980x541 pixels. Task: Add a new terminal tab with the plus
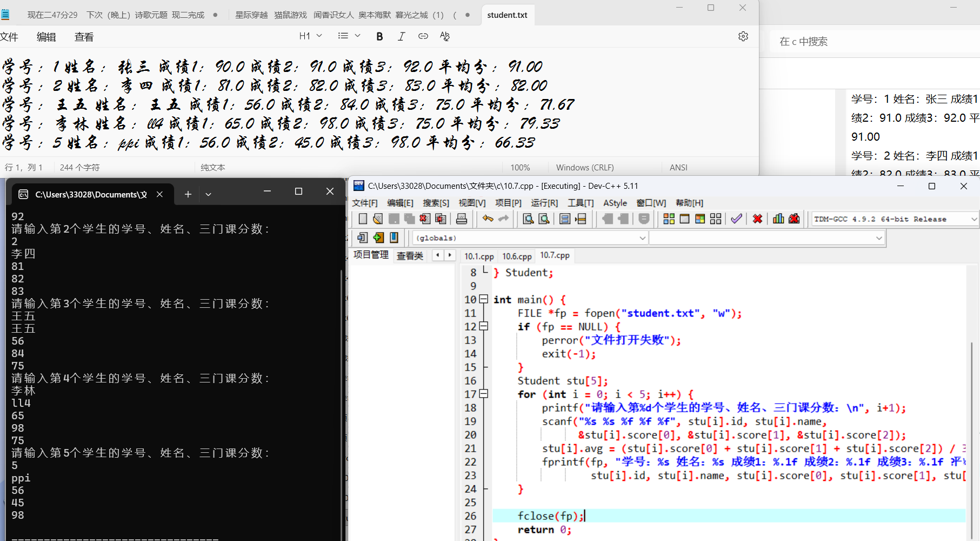(188, 194)
